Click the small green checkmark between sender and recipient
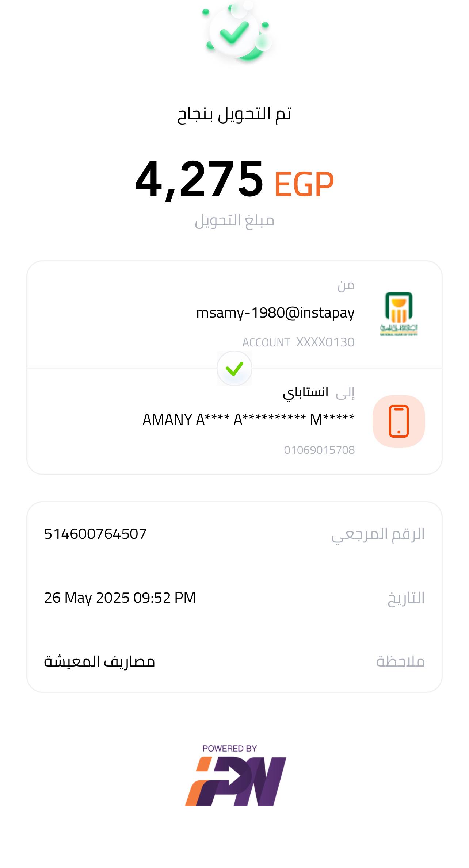This screenshot has width=469, height=868. click(x=234, y=368)
